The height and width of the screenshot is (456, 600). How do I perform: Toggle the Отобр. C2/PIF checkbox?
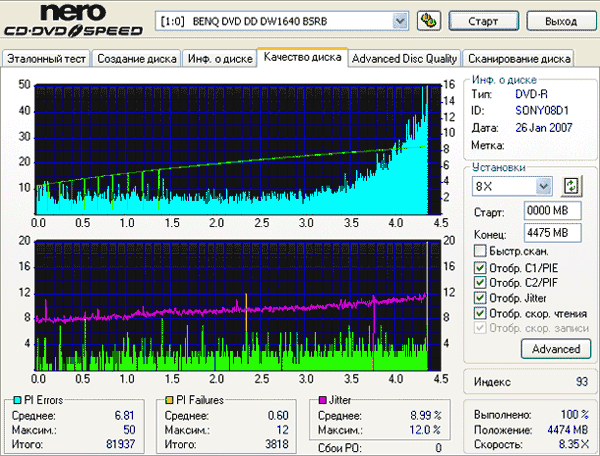[481, 282]
